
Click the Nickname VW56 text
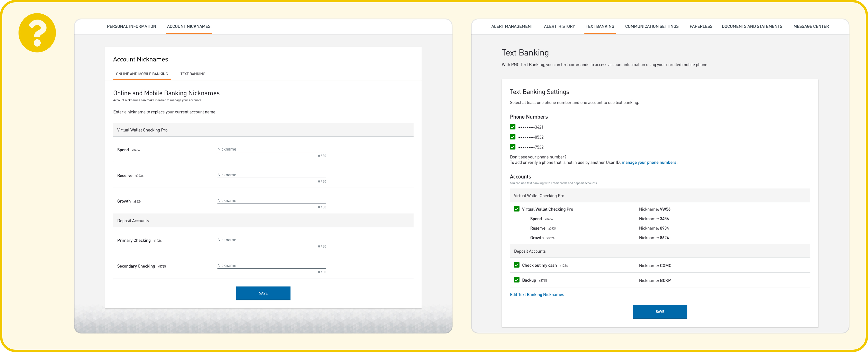click(x=654, y=209)
